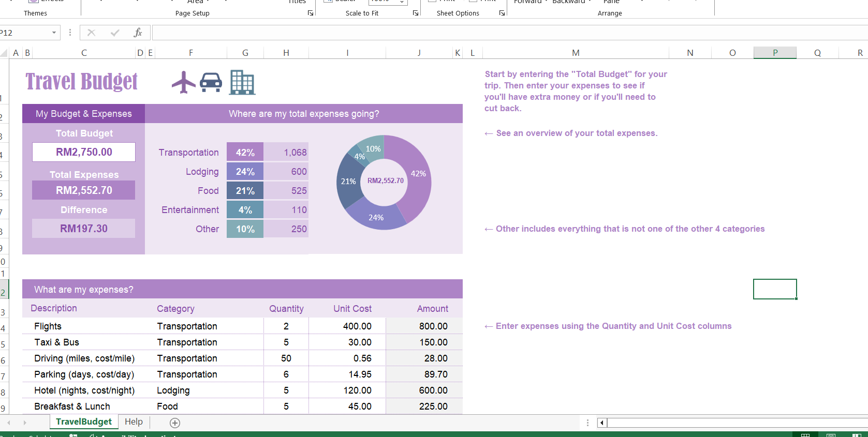
Task: Click the 21% segment of the donut chart
Action: click(x=348, y=182)
